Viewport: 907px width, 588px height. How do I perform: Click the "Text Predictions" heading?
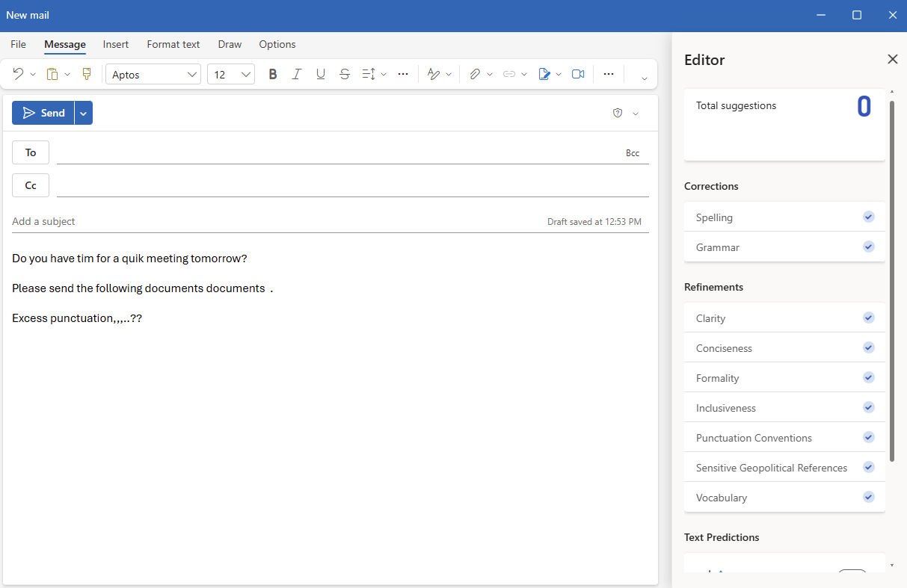pos(722,537)
